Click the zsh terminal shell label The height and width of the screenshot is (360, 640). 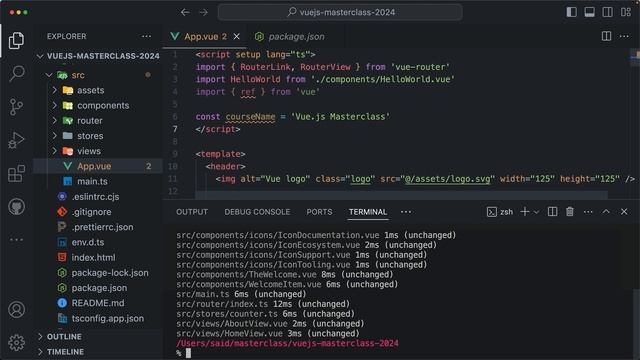click(x=500, y=212)
